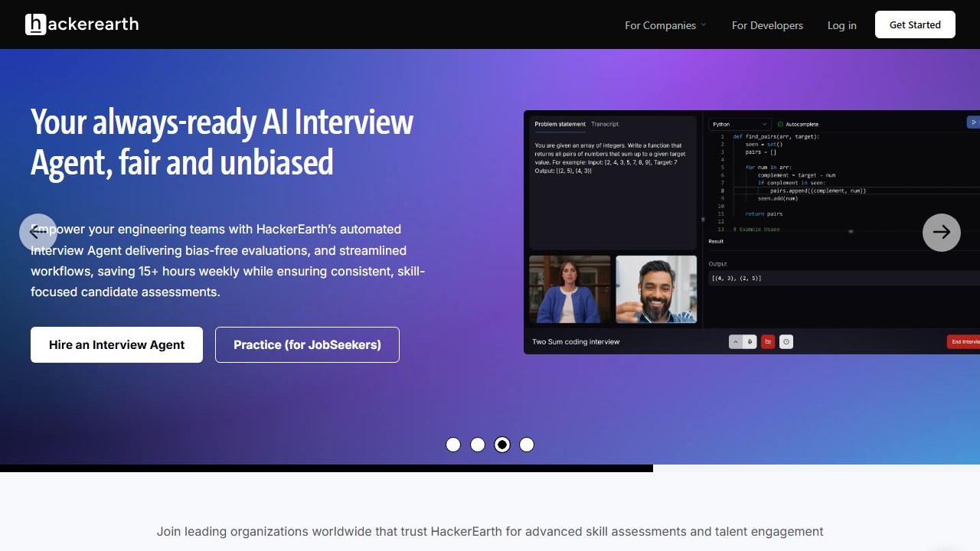Click the 'Join leading organizations worldwide' text
The height and width of the screenshot is (551, 980).
coord(490,531)
